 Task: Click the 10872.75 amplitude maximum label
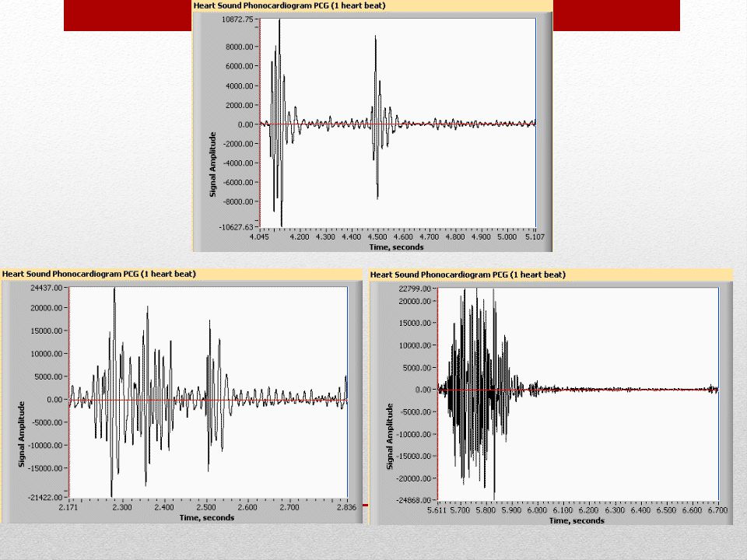coord(238,19)
